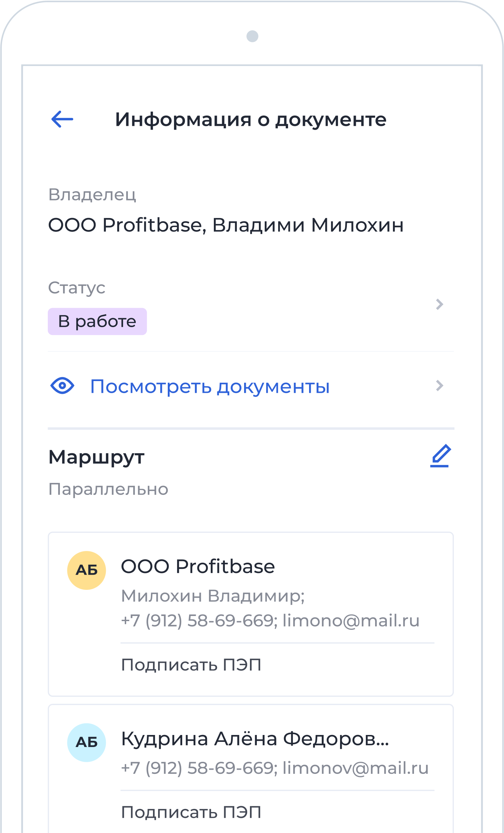Image resolution: width=504 pixels, height=833 pixels.
Task: Tap Подписать ПЭП under Кудрина Алёна
Action: click(191, 812)
